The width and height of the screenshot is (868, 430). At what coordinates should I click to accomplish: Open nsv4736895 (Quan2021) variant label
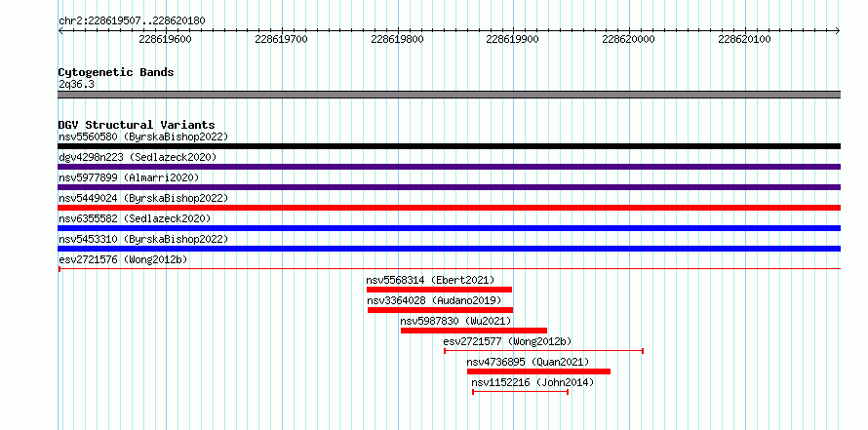pos(528,362)
